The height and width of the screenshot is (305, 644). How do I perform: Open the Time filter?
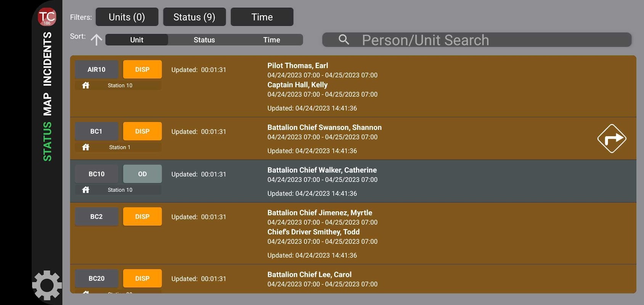(262, 17)
